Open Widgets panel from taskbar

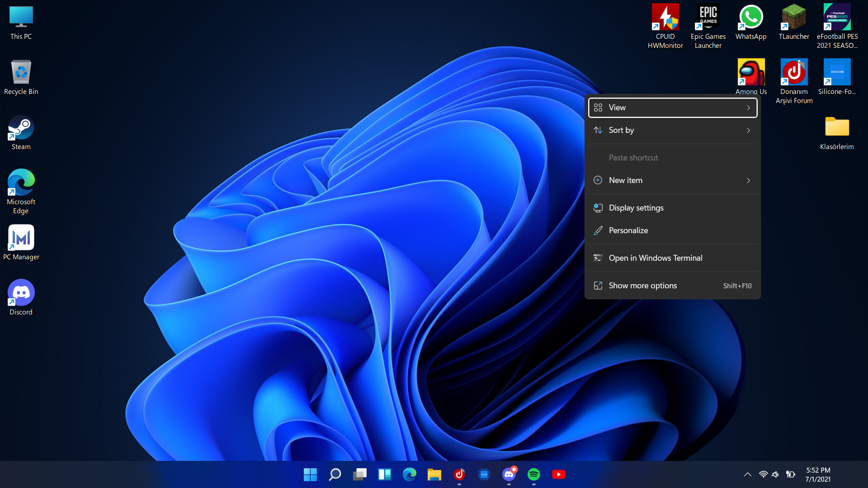(x=385, y=474)
